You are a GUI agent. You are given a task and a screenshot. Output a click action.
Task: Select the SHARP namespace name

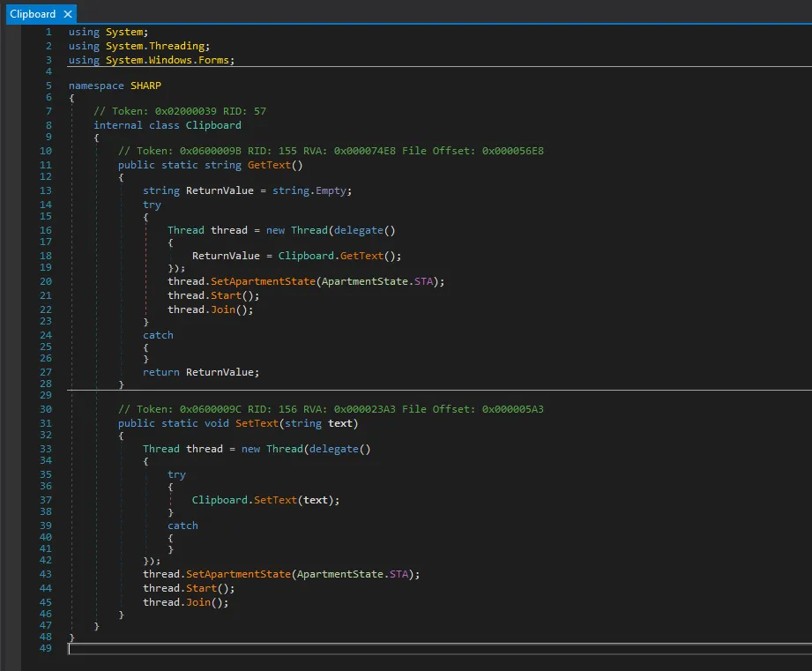145,86
